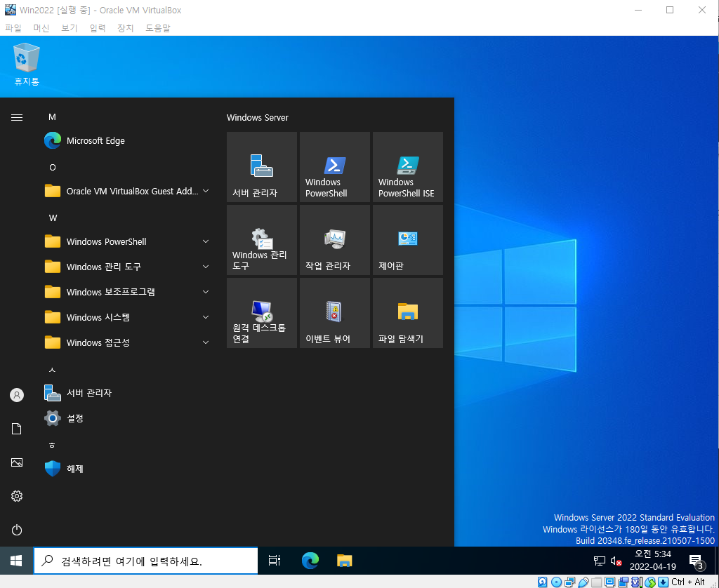719x588 pixels.
Task: Expand the Windows 접근성 folder
Action: point(128,342)
